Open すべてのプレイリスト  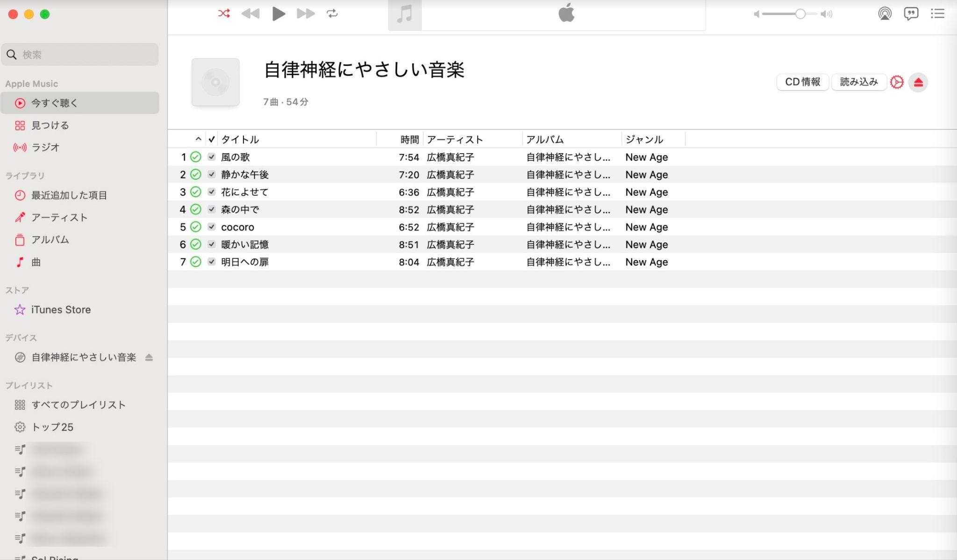pos(80,405)
